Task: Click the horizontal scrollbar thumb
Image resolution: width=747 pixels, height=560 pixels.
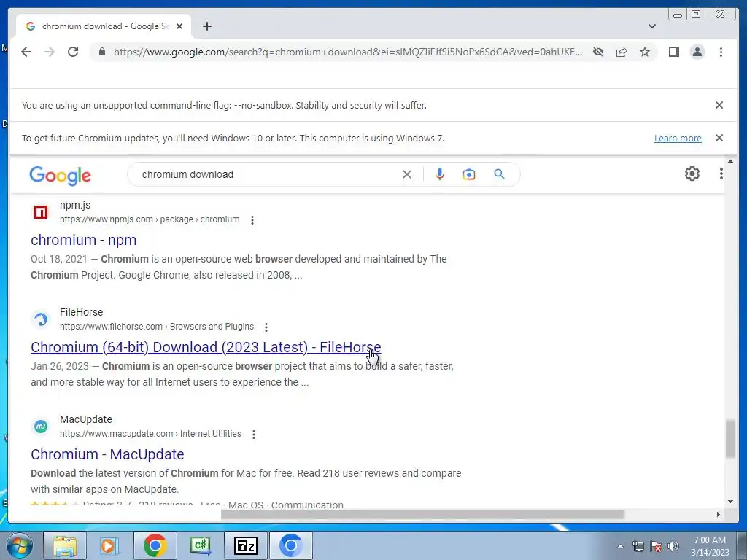Action: tap(422, 514)
